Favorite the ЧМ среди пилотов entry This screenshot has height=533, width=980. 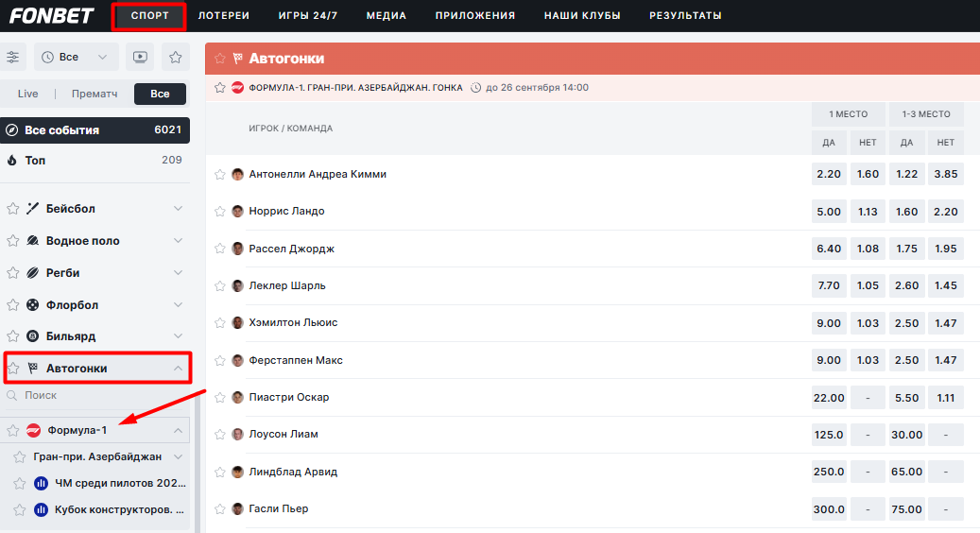coord(20,483)
